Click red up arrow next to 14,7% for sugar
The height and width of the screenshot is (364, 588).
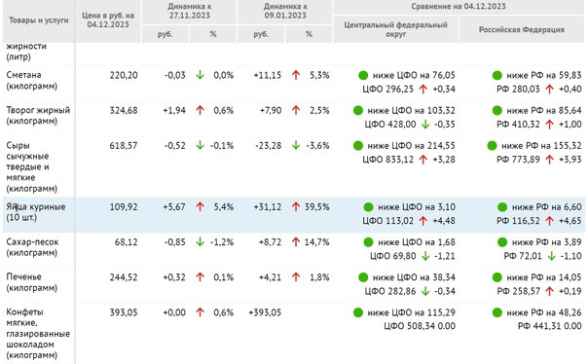296,242
